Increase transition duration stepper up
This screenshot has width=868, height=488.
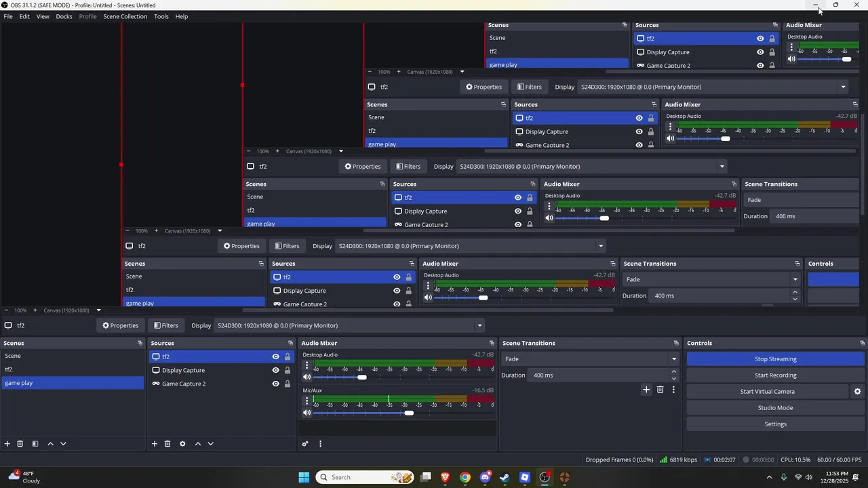pos(673,372)
